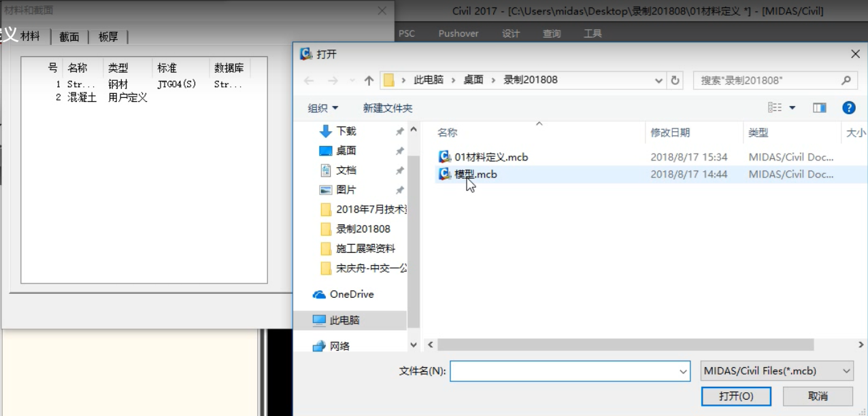The width and height of the screenshot is (868, 416).
Task: Select 图片 in navigation pane
Action: [x=346, y=190]
